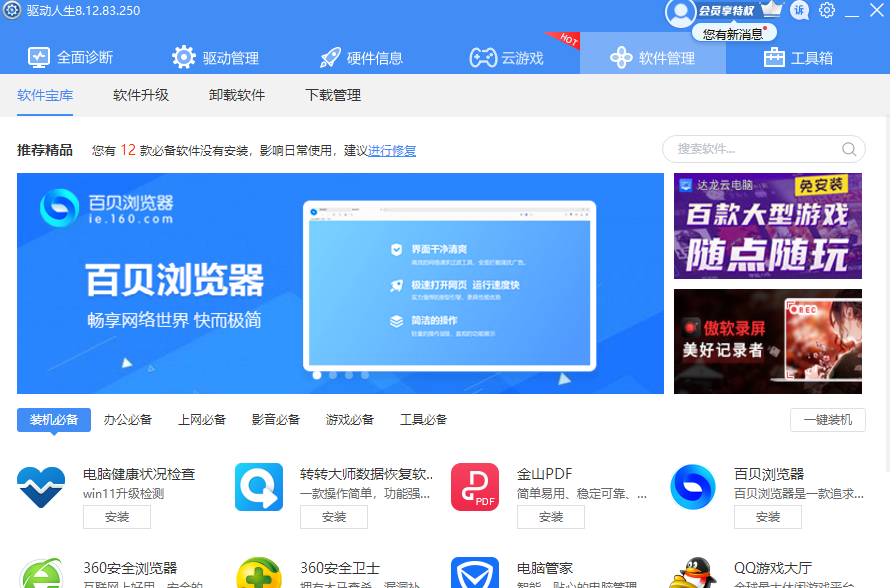
Task: Click 转转大师数据恢复 app icon
Action: point(259,487)
